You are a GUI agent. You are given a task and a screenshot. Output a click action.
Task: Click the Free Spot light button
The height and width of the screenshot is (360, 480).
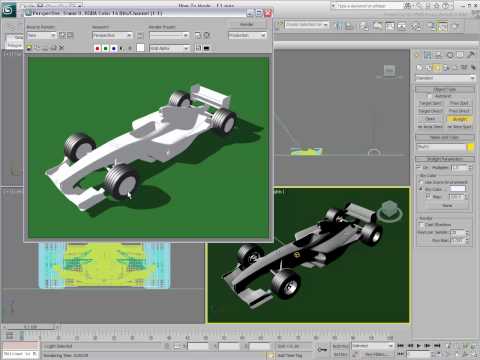tap(459, 103)
